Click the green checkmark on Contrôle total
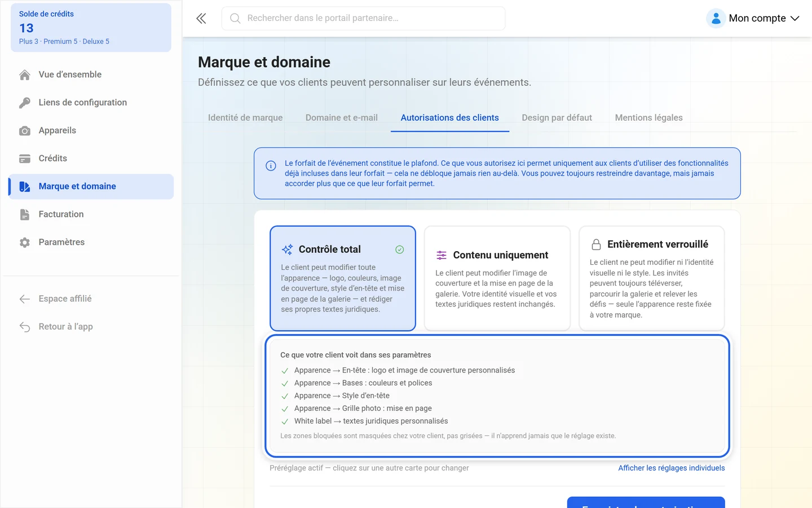The height and width of the screenshot is (508, 812). 400,249
